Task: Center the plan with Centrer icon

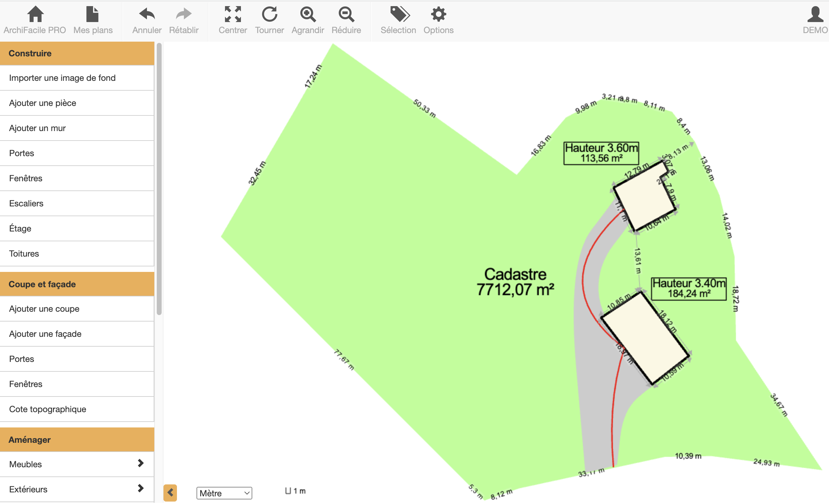Action: 233,14
